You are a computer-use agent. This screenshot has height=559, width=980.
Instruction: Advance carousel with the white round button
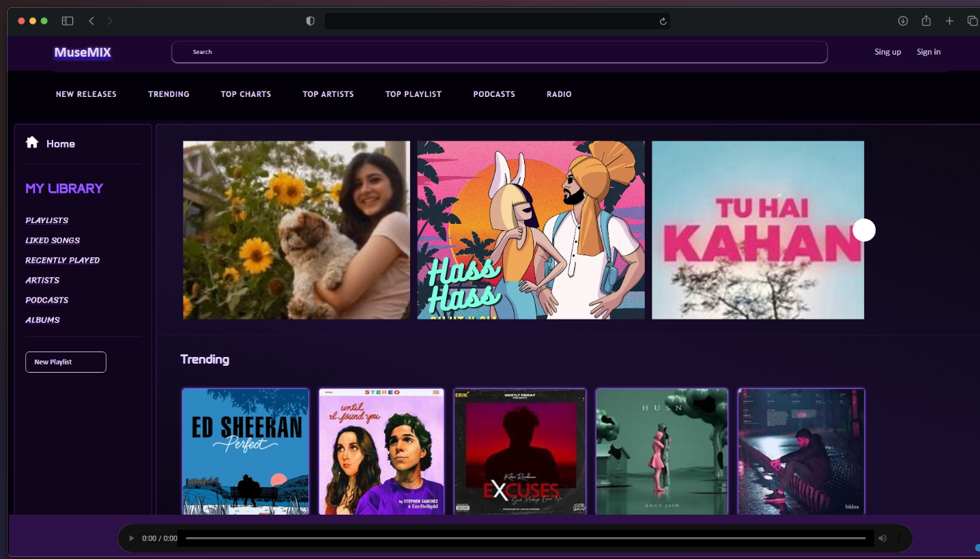click(x=864, y=230)
